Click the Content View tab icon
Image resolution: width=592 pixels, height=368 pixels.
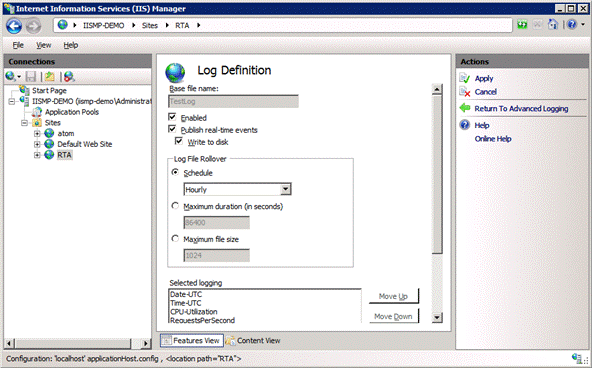pos(230,340)
